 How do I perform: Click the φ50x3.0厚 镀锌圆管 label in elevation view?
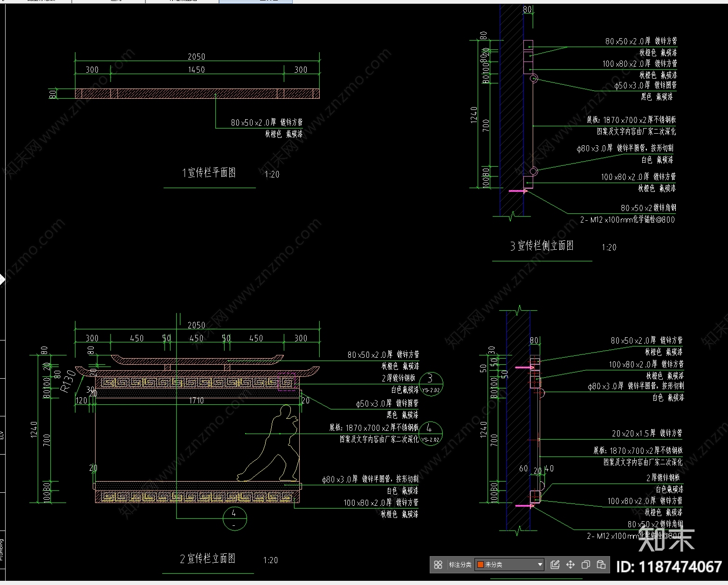pyautogui.click(x=387, y=403)
